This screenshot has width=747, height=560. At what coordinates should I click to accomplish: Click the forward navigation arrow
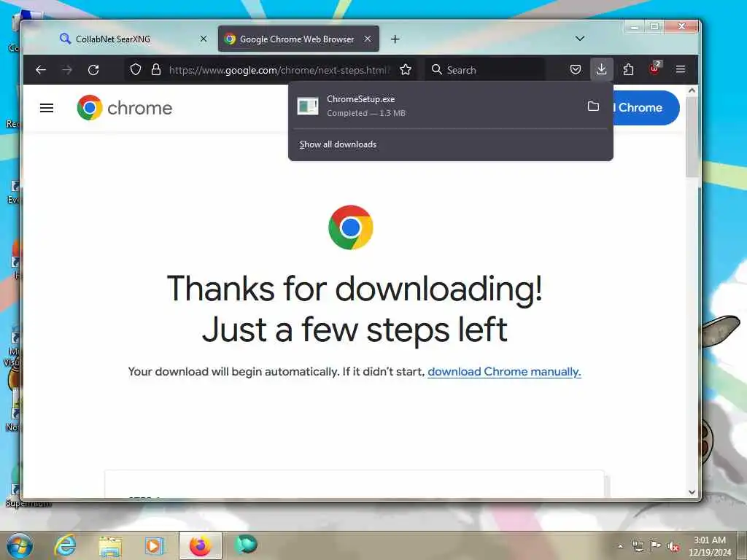pos(67,70)
